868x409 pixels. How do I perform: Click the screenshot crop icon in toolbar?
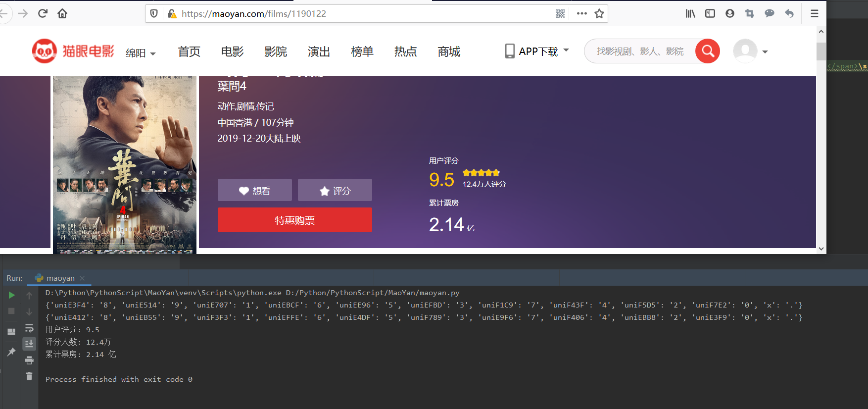750,13
